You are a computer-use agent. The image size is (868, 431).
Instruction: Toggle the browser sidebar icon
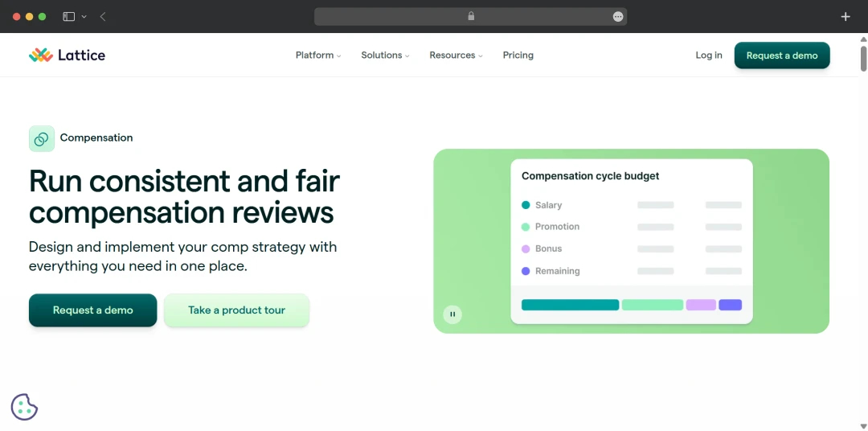pos(68,17)
